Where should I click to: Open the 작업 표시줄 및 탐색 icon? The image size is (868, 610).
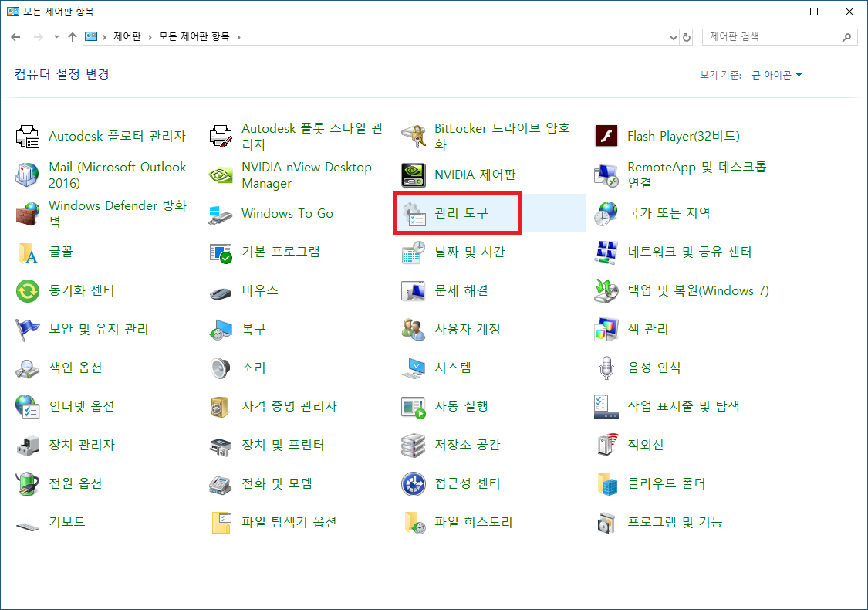[x=606, y=407]
